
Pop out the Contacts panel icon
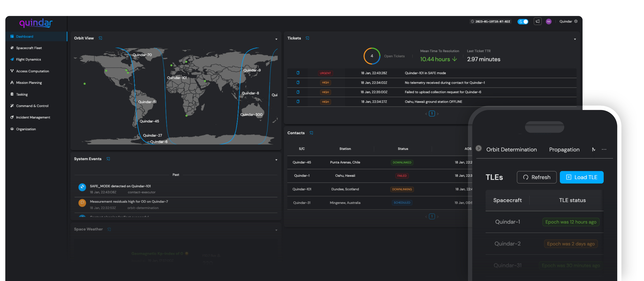pos(311,133)
